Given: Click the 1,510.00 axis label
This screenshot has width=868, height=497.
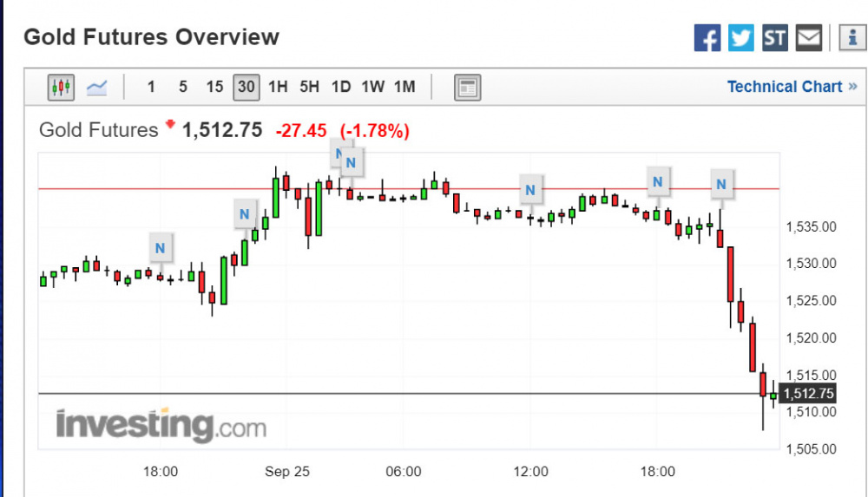Looking at the screenshot, I should tap(811, 412).
